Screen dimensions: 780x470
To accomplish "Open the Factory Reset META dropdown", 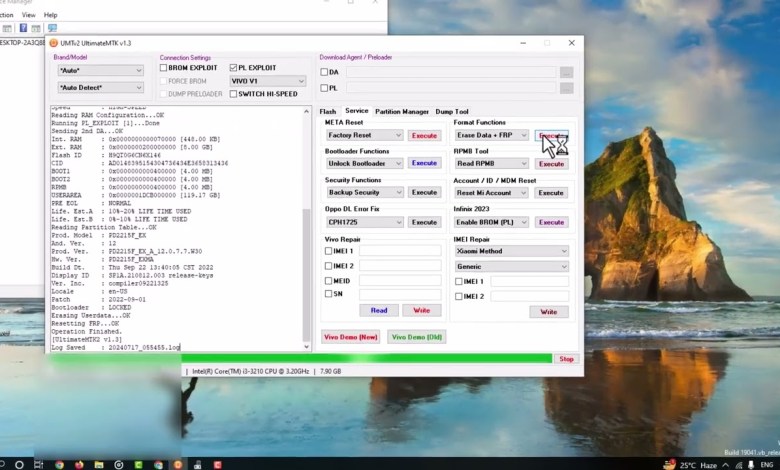I will click(x=397, y=135).
